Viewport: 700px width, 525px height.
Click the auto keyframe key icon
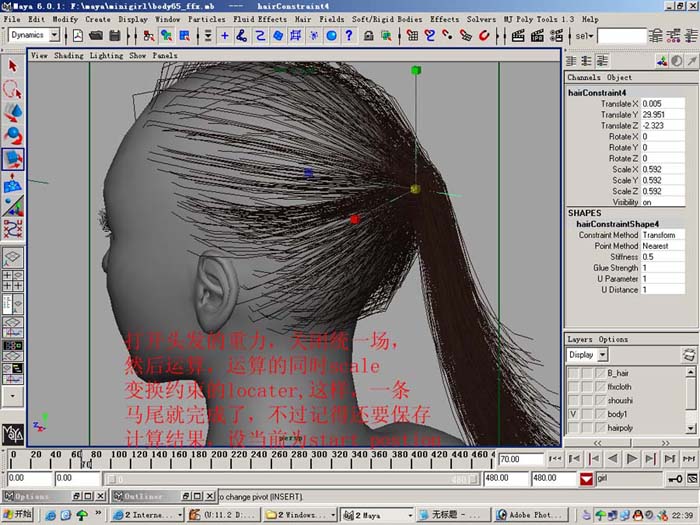(x=675, y=479)
